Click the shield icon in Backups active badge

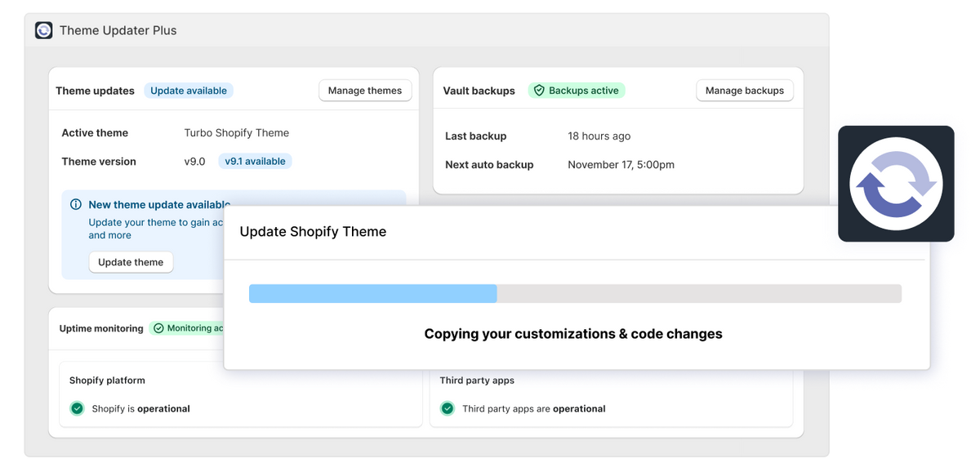pos(539,91)
